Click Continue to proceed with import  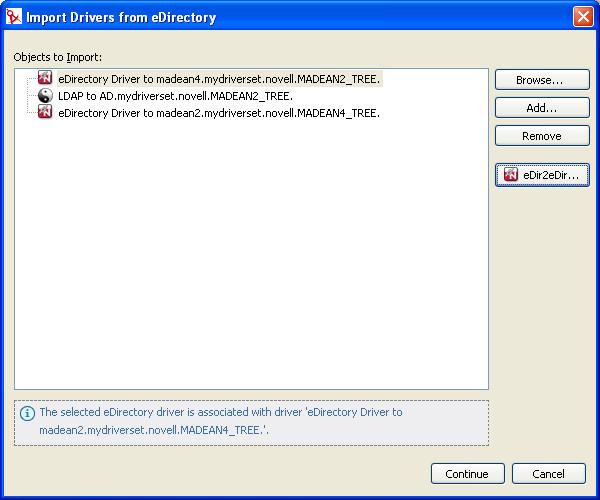point(468,474)
